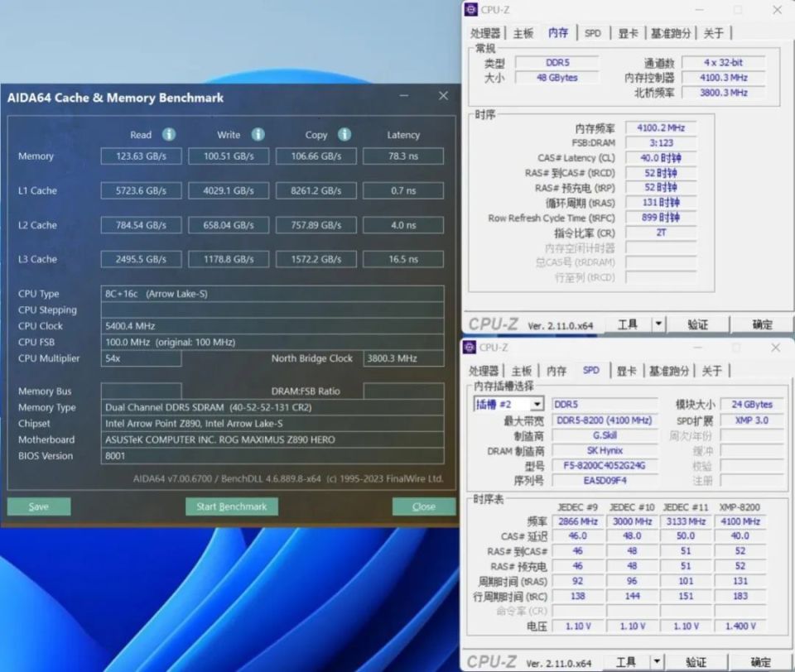Click tRFC value 899 时钟
Viewport: 795px width, 672px height.
pyautogui.click(x=661, y=218)
